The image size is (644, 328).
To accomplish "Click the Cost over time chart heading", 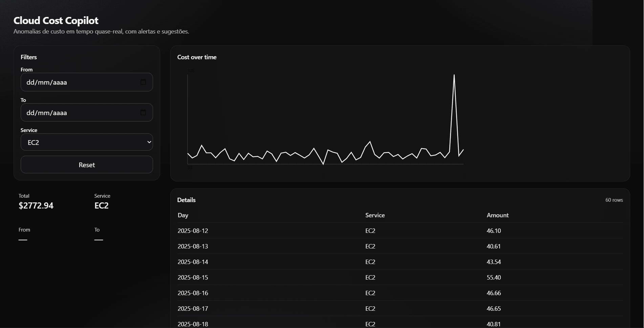I will 197,57.
